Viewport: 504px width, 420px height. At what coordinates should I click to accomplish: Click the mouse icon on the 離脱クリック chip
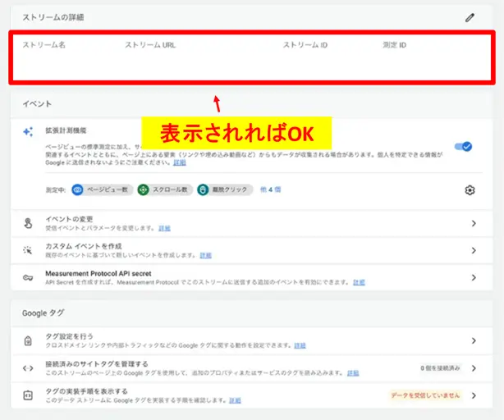click(203, 189)
